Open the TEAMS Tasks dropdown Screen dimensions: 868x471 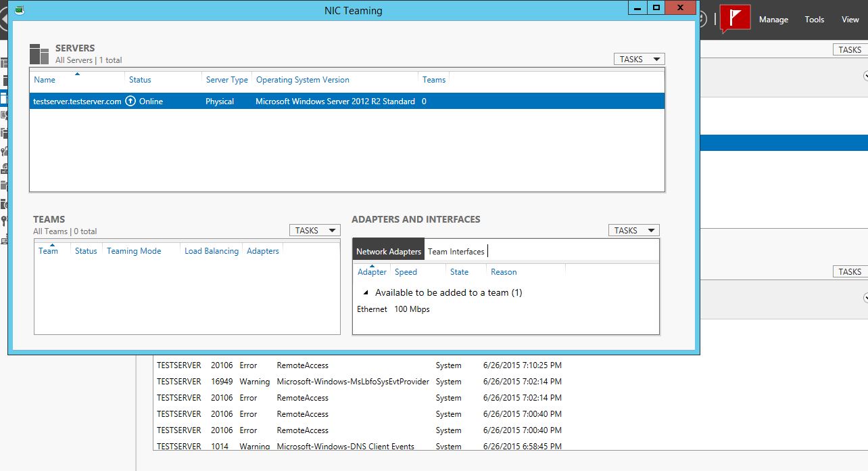click(314, 231)
